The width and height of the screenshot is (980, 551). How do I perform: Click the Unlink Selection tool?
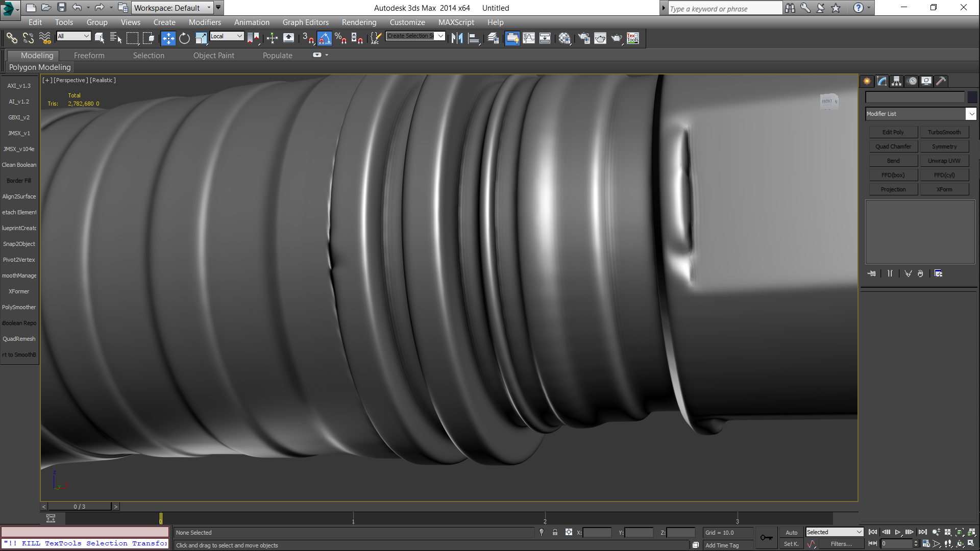click(x=28, y=38)
